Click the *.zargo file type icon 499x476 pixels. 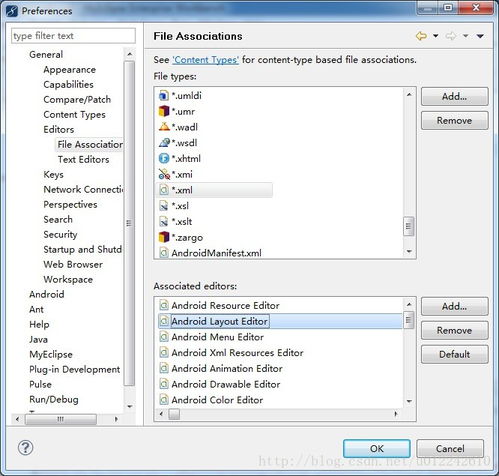pyautogui.click(x=163, y=237)
